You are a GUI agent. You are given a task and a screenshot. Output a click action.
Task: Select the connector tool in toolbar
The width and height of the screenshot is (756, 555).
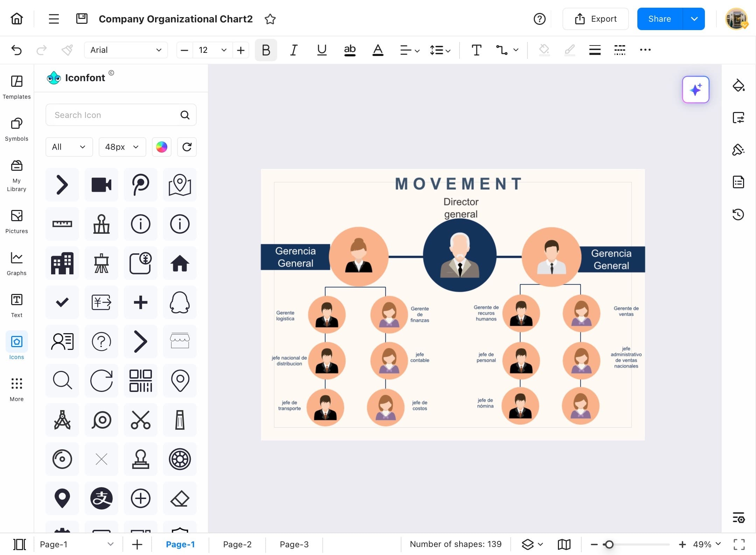coord(502,50)
